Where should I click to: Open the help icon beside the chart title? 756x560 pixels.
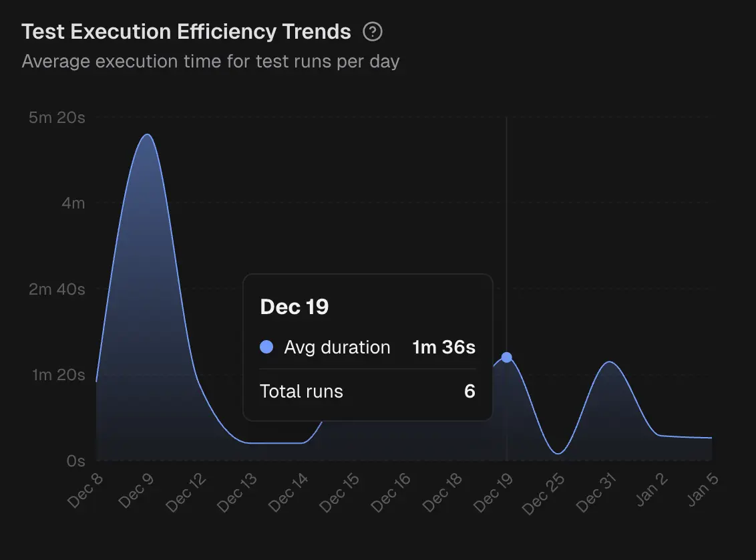[x=373, y=31]
